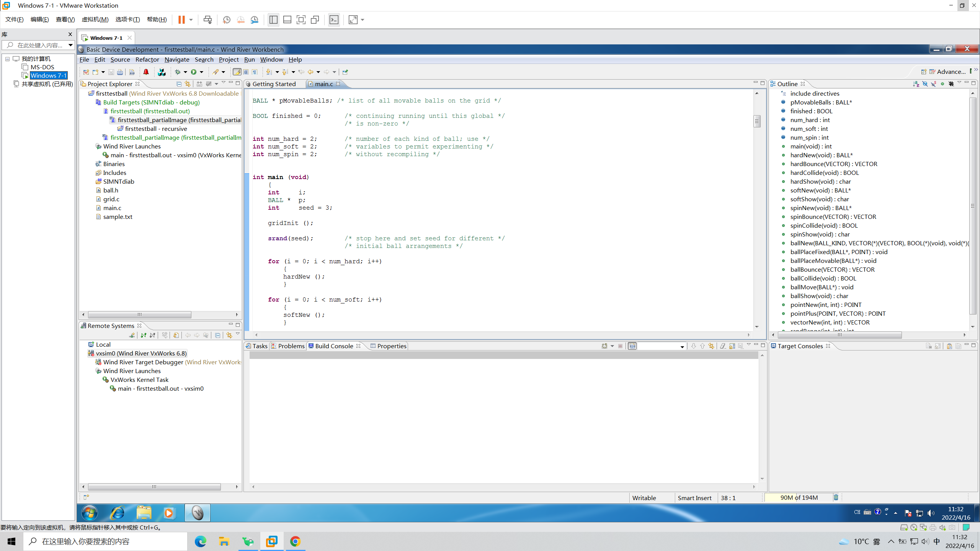Click the Print icon in the toolbar
The height and width of the screenshot is (551, 980).
point(120,72)
